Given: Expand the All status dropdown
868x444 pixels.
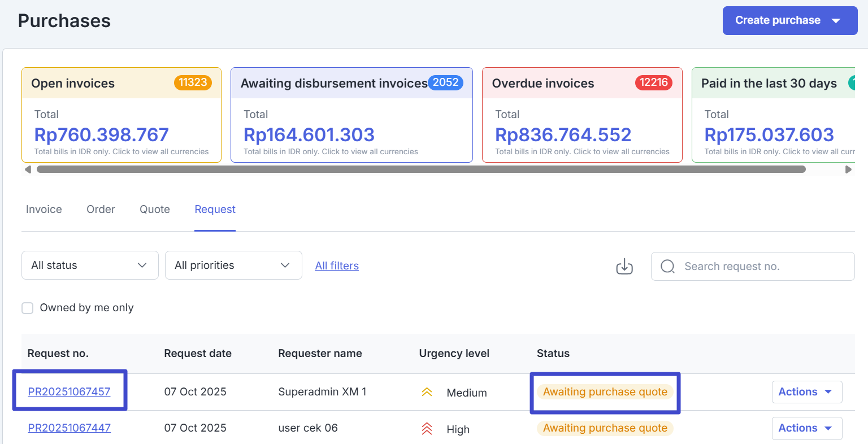Looking at the screenshot, I should 90,265.
